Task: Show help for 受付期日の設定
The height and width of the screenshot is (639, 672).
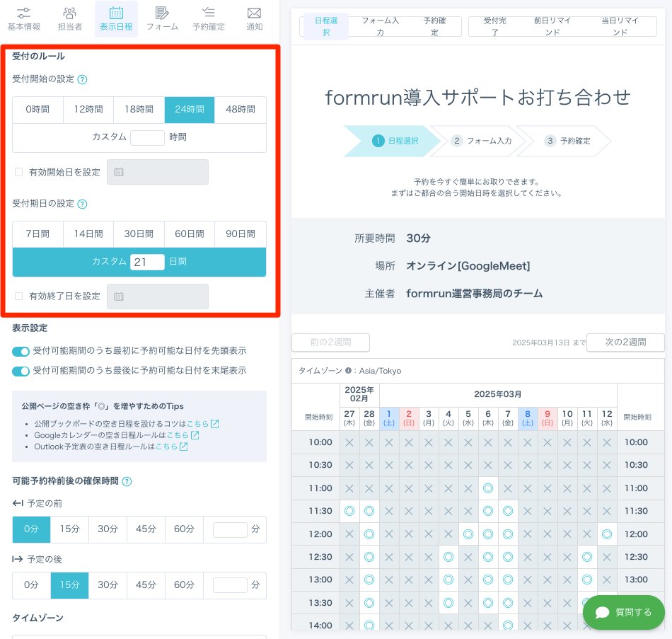Action: pyautogui.click(x=82, y=204)
